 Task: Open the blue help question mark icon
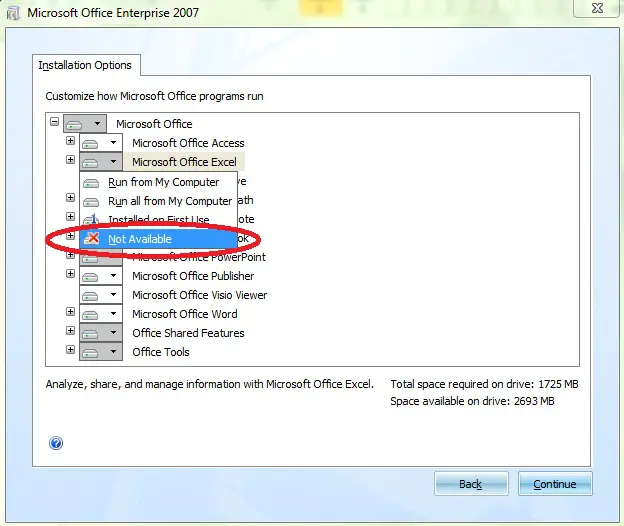(56, 443)
